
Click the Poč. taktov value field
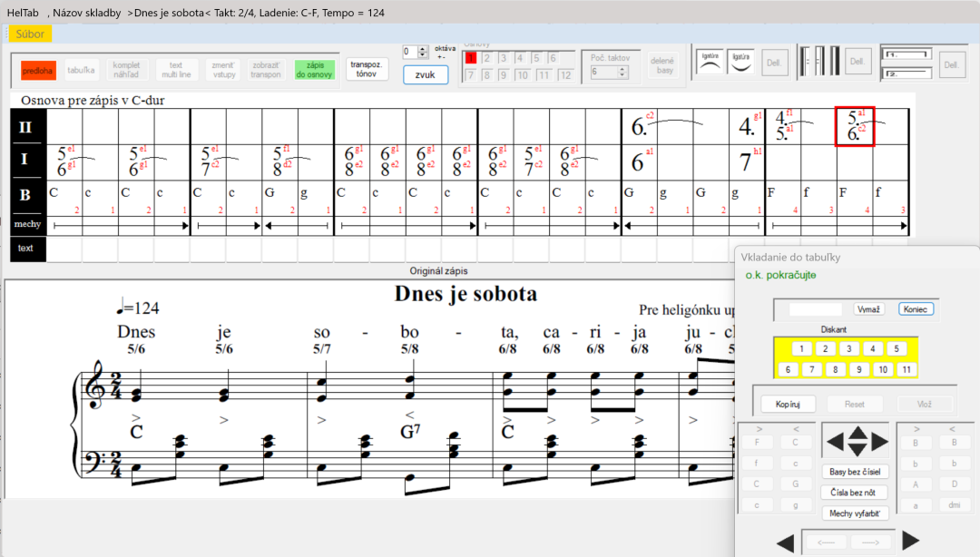coord(603,73)
